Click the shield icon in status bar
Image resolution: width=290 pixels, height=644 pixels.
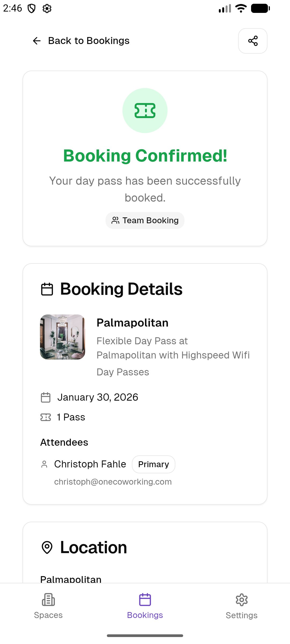pyautogui.click(x=32, y=9)
